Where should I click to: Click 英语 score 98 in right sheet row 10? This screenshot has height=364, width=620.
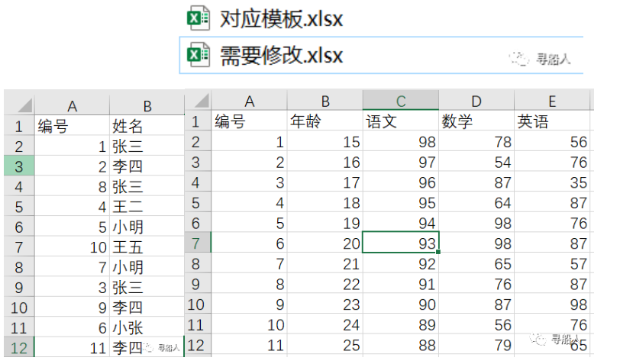[552, 304]
